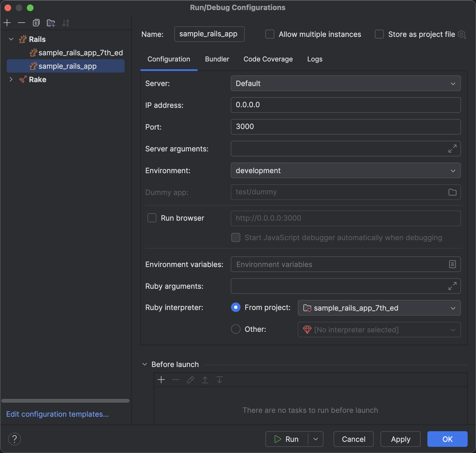The height and width of the screenshot is (453, 476).
Task: Open the Code Coverage tab
Action: (268, 59)
